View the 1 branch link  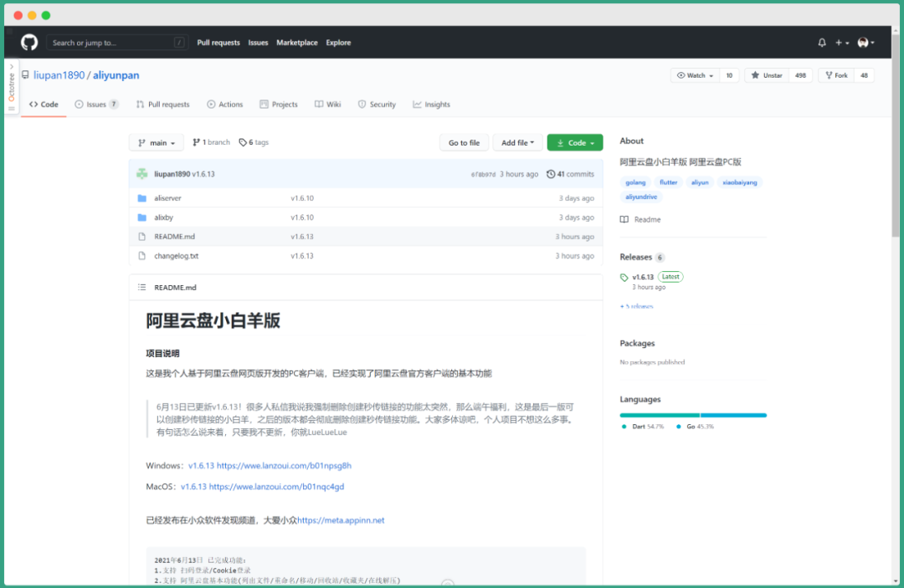coord(211,142)
